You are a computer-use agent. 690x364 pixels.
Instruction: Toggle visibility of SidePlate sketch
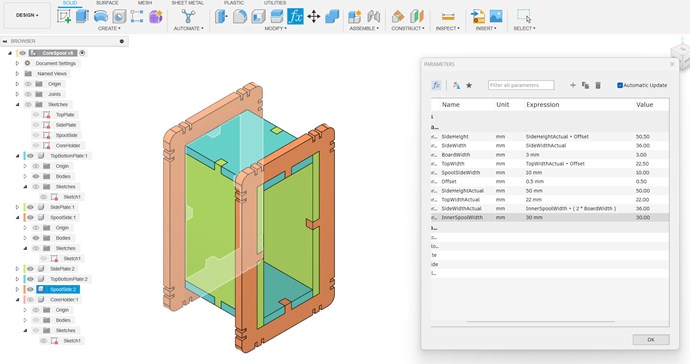[x=36, y=125]
